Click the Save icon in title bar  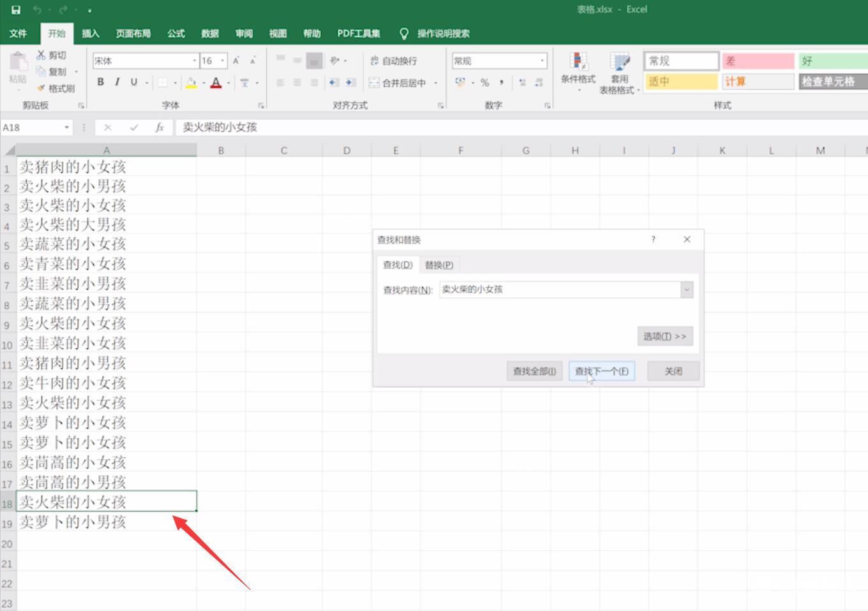[16, 10]
